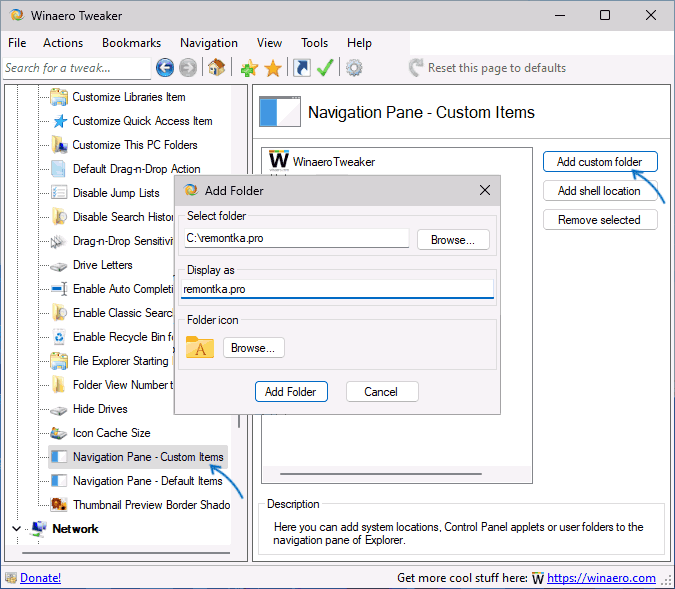Open the Tools menu

314,43
